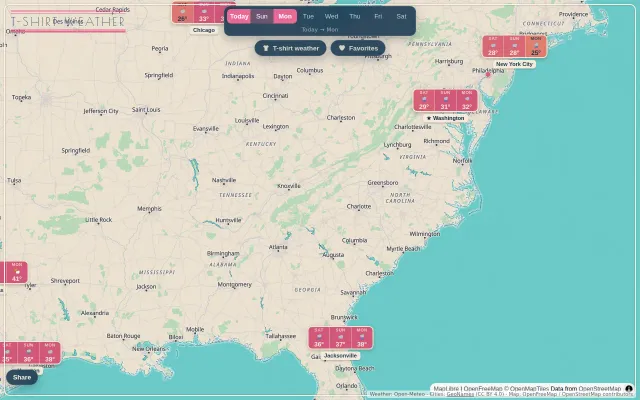Click Atlanta on the map
640x400 pixels.
point(278,247)
